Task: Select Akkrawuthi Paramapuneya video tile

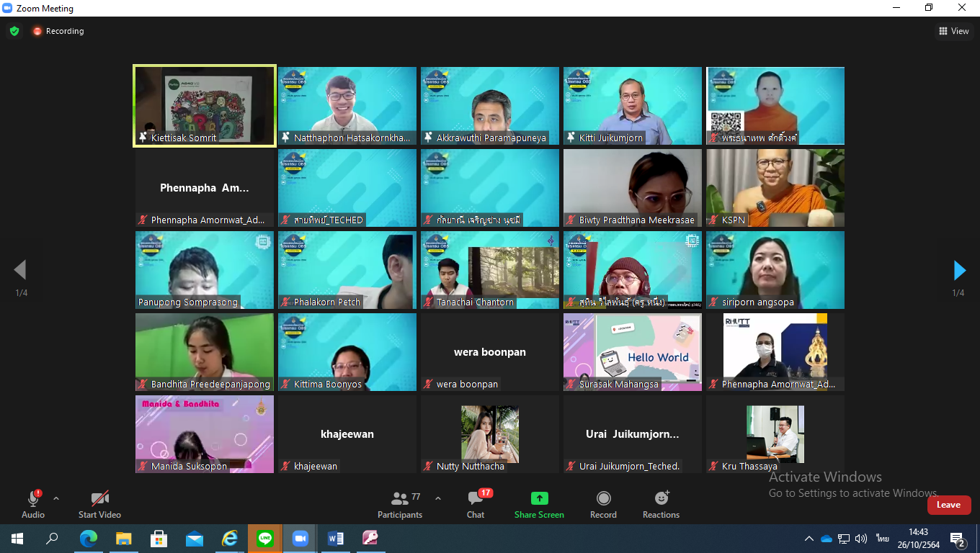Action: [x=490, y=106]
